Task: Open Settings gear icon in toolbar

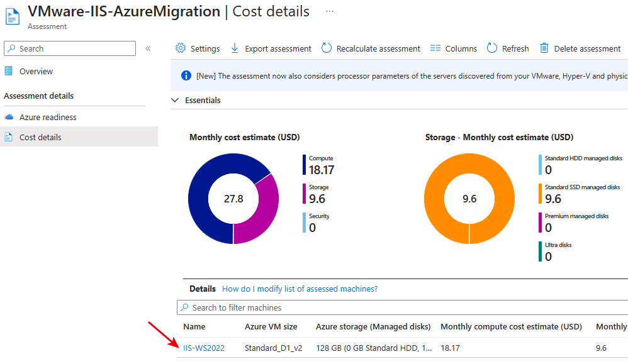Action: pyautogui.click(x=181, y=48)
